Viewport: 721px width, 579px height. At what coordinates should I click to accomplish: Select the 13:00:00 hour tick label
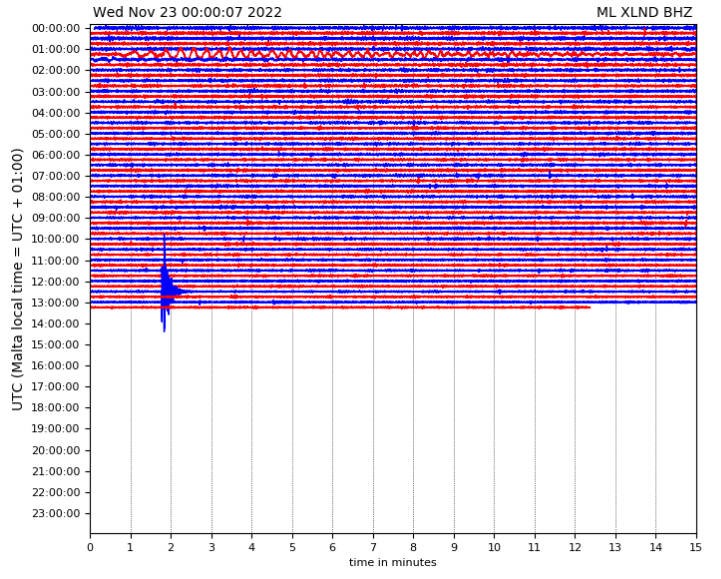(x=56, y=303)
